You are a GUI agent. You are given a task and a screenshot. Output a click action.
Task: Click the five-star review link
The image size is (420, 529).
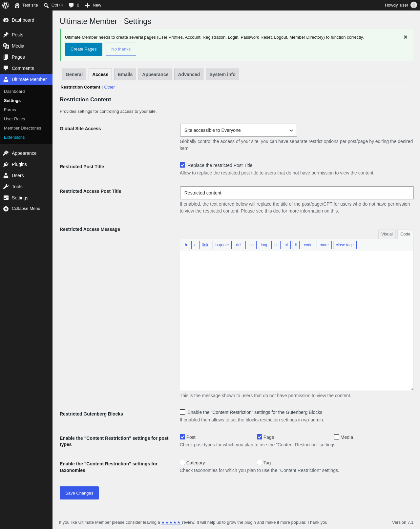click(171, 522)
